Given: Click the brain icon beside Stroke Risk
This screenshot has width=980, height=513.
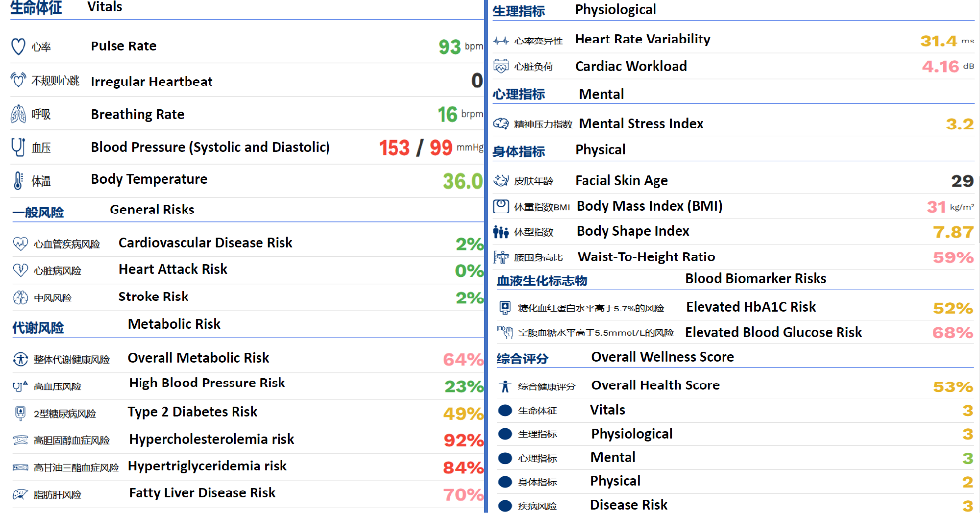Looking at the screenshot, I should 21,297.
